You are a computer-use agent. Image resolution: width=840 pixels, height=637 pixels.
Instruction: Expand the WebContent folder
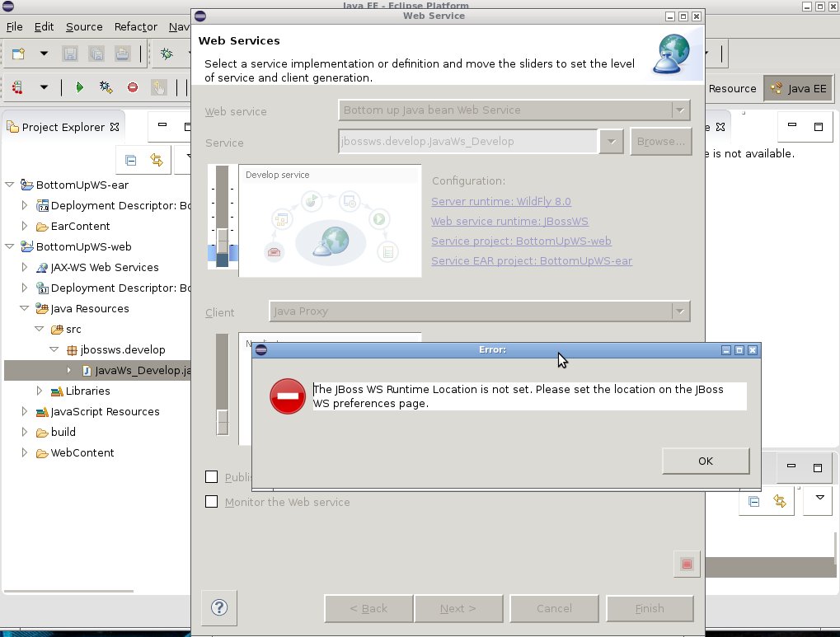pos(24,452)
